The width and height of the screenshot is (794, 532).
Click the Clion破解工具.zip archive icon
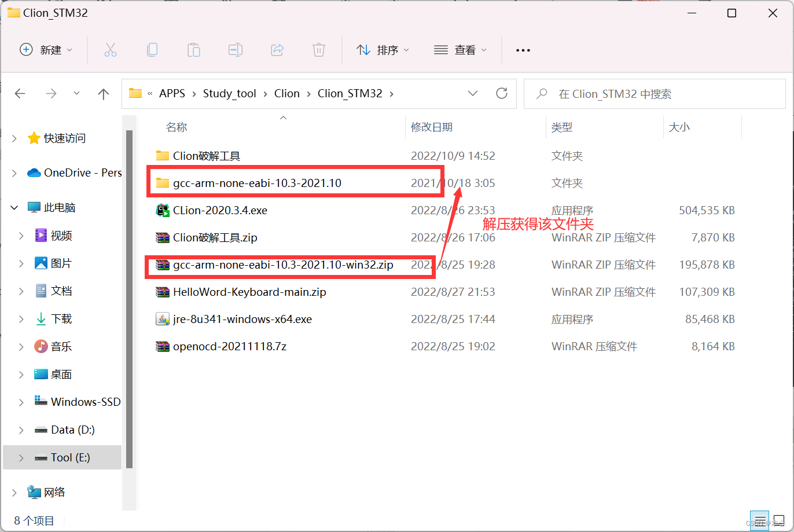point(163,237)
